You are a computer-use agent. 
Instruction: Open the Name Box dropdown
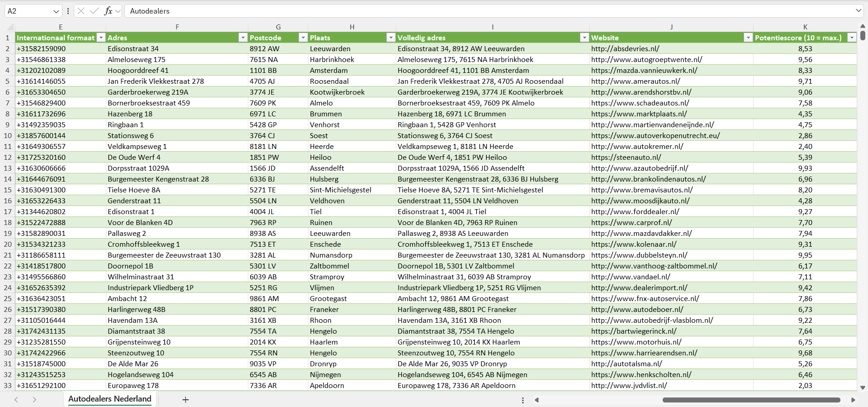[x=56, y=11]
